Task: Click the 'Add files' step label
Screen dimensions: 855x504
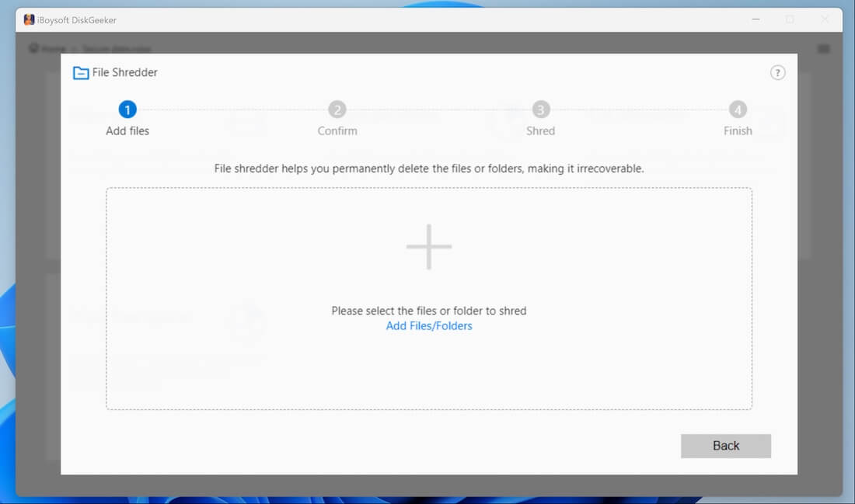Action: tap(127, 130)
